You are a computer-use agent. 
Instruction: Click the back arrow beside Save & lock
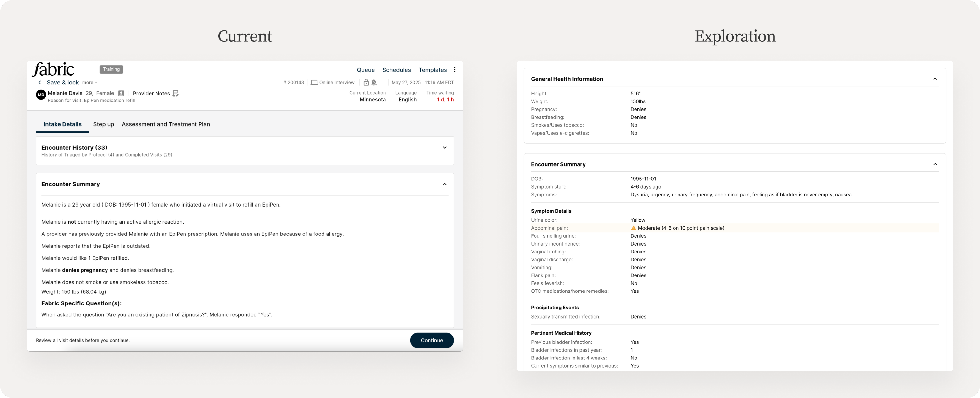39,83
